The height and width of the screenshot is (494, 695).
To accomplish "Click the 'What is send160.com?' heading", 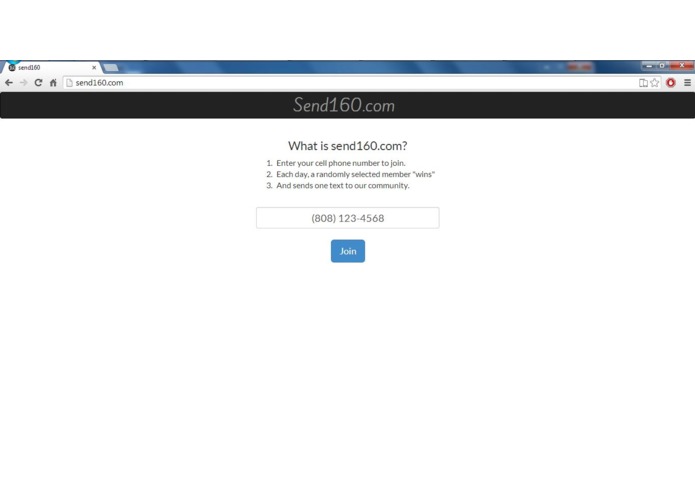I will point(348,146).
